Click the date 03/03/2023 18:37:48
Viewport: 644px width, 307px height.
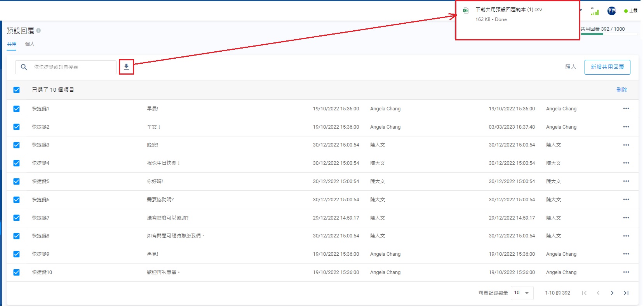[x=512, y=127]
